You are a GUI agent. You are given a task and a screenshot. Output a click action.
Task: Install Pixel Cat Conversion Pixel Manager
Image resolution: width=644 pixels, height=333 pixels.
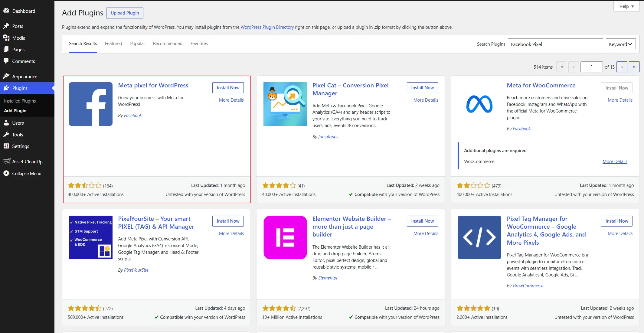(x=422, y=88)
